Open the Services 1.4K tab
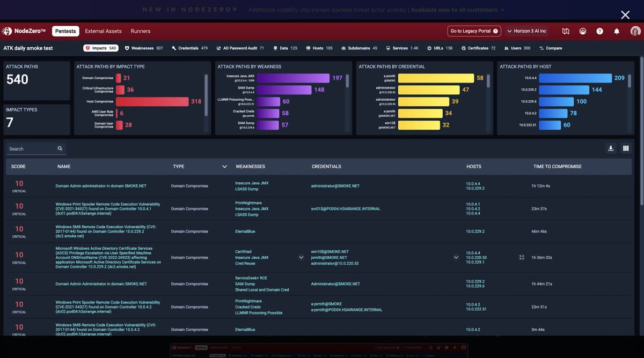Screen dimensions: 644x358 coord(402,48)
